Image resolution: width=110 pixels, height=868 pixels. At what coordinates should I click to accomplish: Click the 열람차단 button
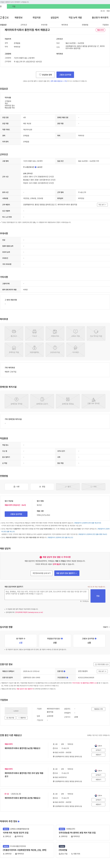[x=22, y=718]
